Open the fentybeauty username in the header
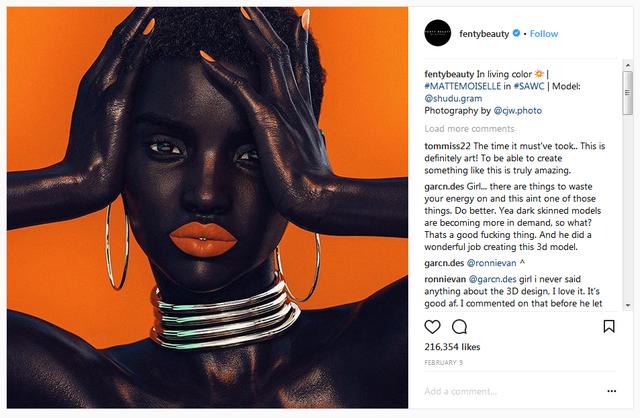This screenshot has height=418, width=640. tap(484, 34)
